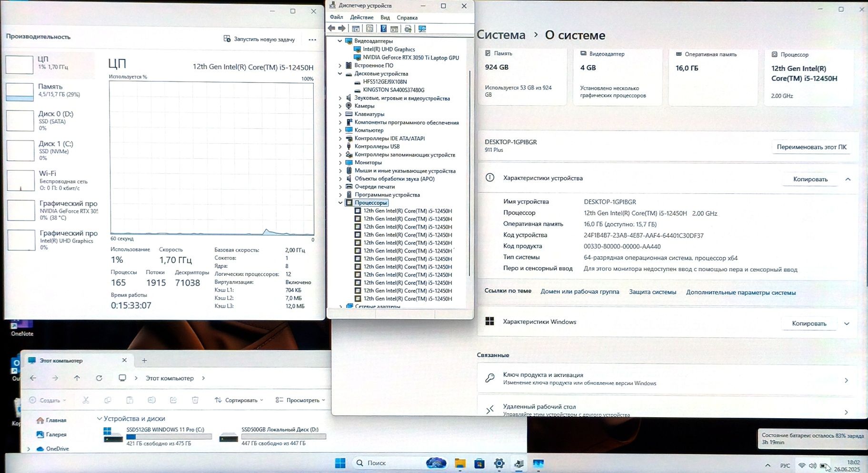Select Очереди печати in device tree
868x473 pixels.
pyautogui.click(x=374, y=187)
